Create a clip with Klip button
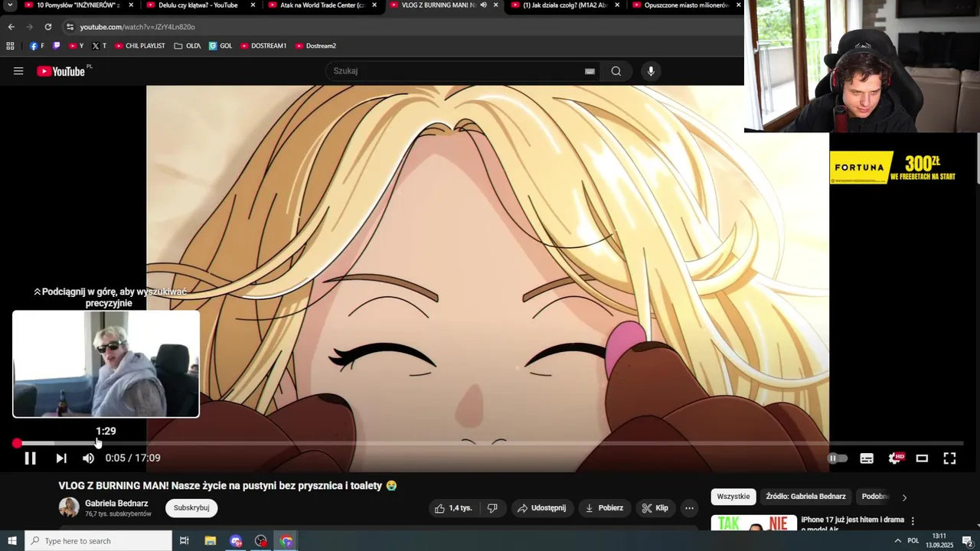980x551 pixels. (655, 508)
